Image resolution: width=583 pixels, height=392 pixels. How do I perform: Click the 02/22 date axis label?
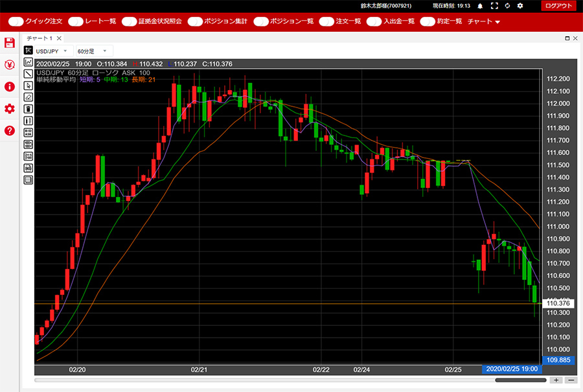pyautogui.click(x=321, y=370)
